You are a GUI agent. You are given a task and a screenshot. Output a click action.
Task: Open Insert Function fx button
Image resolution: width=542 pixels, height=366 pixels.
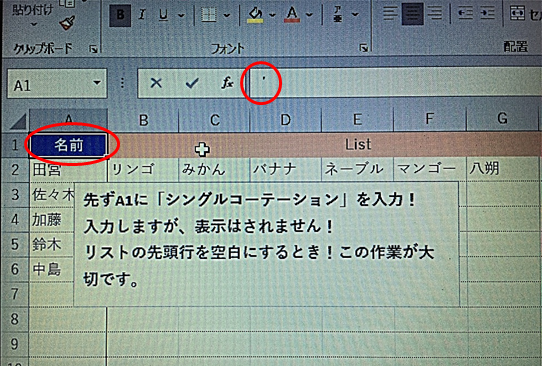point(227,83)
